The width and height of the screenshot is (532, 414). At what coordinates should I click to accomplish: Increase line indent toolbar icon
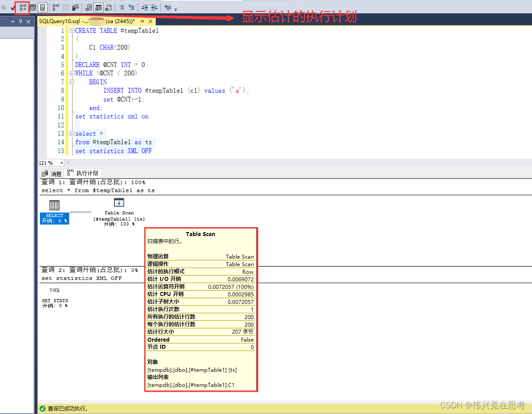pyautogui.click(x=154, y=8)
